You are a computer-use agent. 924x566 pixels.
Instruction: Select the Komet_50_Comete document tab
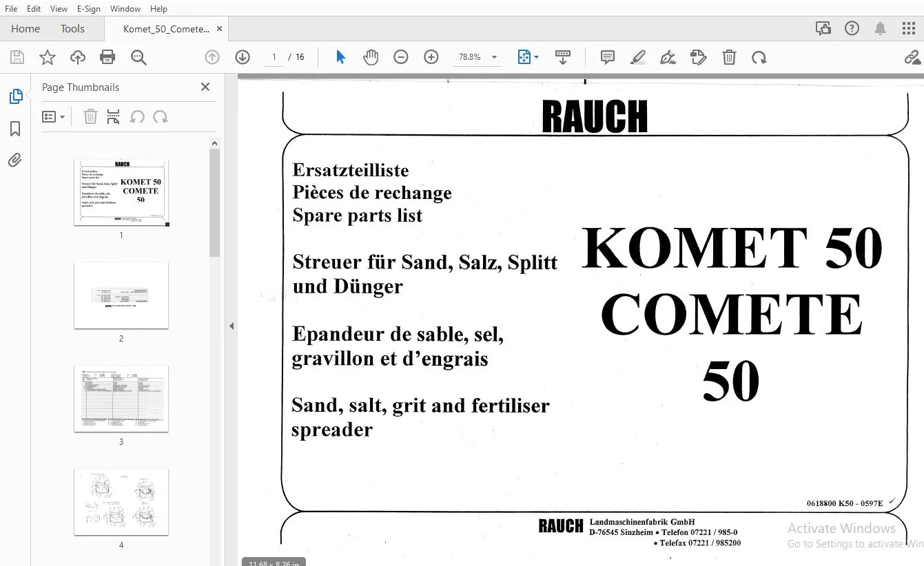point(166,29)
